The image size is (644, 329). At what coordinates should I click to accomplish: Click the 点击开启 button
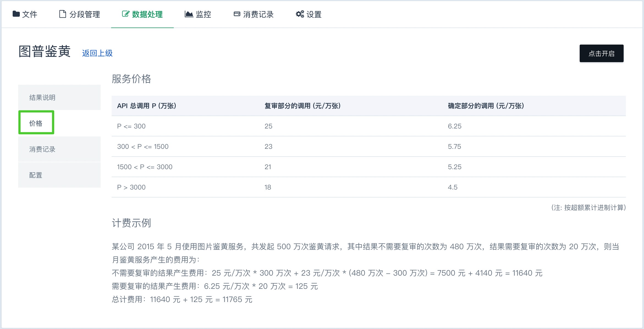[x=601, y=53]
